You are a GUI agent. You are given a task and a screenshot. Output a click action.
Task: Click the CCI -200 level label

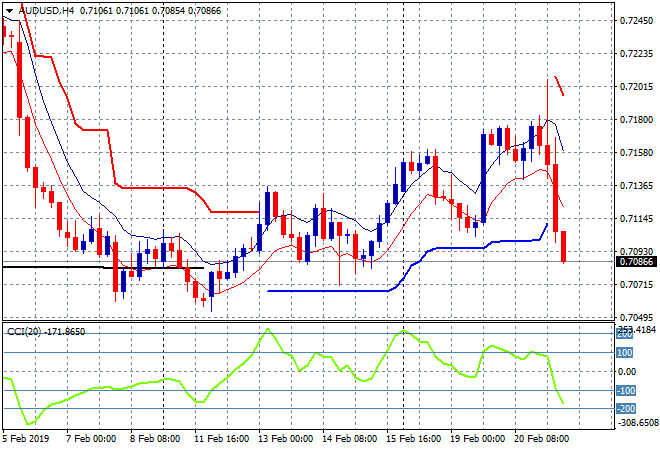coord(623,409)
